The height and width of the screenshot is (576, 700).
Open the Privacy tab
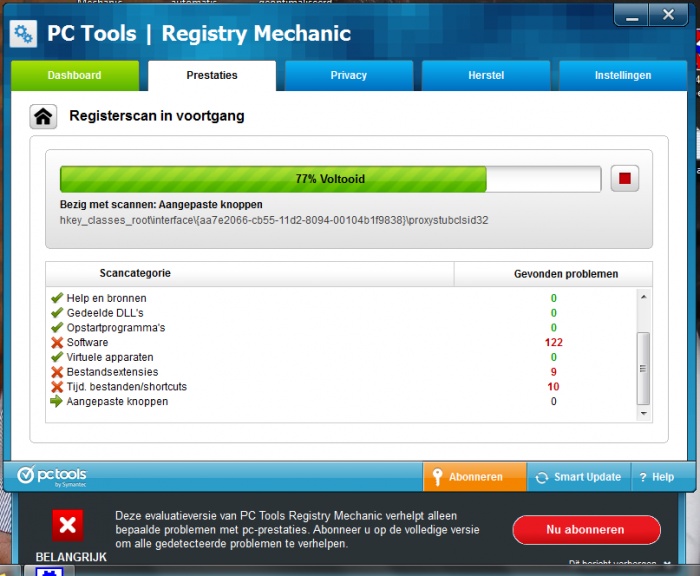click(x=349, y=75)
